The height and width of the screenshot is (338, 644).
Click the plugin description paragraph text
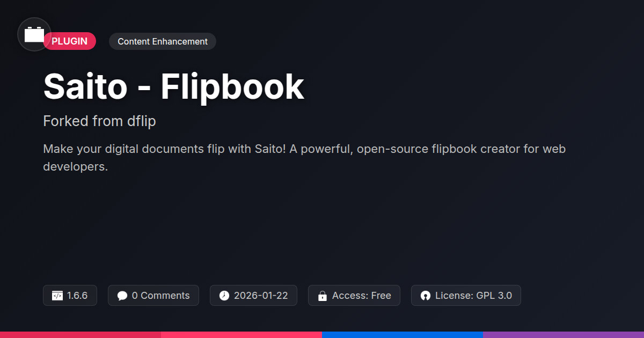coord(304,158)
